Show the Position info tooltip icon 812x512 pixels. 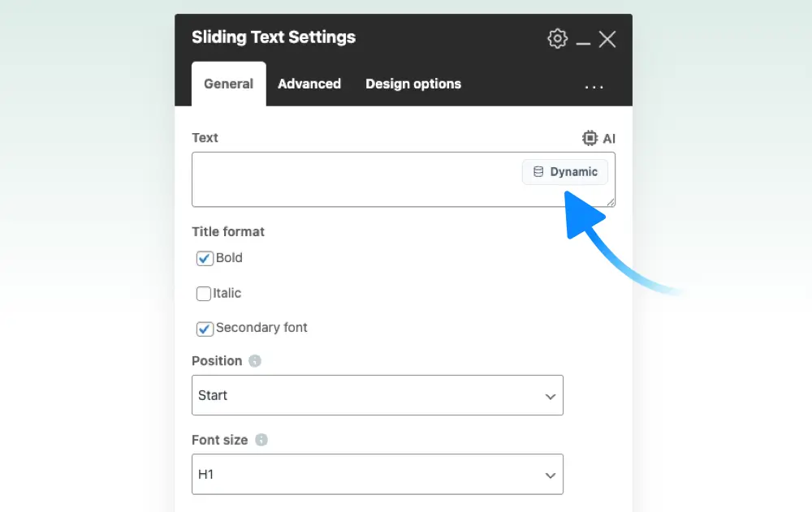[255, 361]
